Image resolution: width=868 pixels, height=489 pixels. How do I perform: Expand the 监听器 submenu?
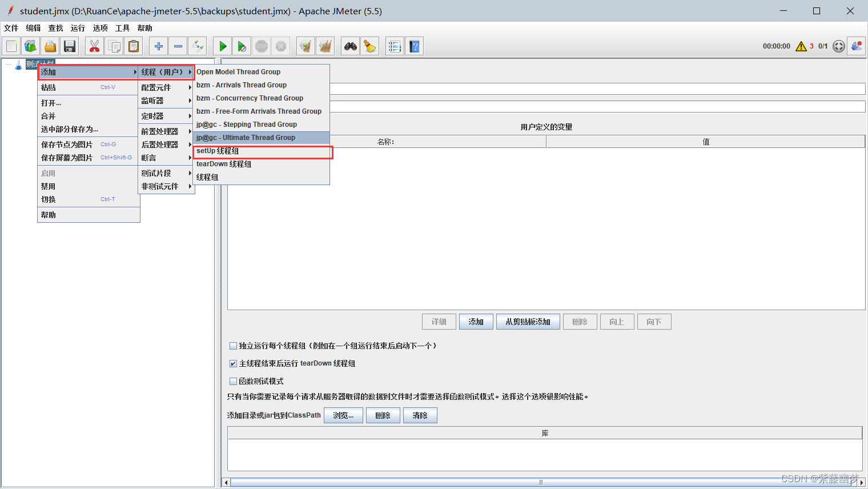(166, 101)
